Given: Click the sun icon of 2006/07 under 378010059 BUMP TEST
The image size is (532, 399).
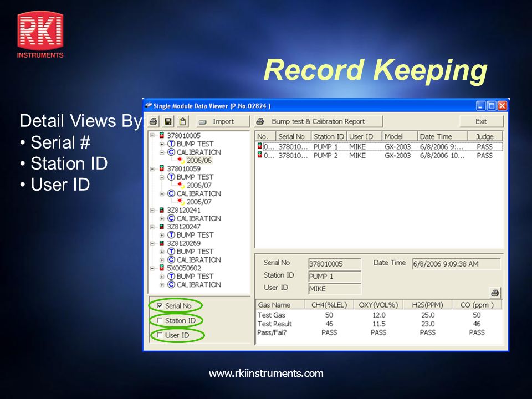Looking at the screenshot, I should click(x=181, y=185).
